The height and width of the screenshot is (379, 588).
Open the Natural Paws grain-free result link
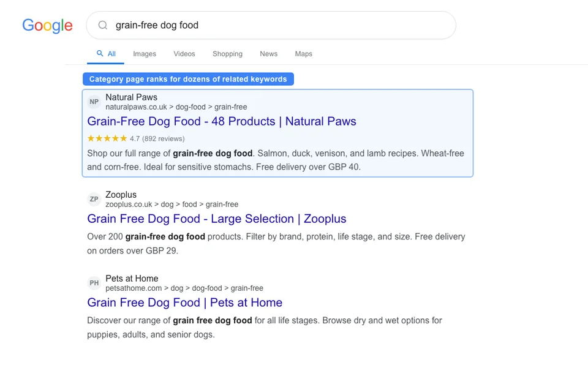[x=222, y=121]
